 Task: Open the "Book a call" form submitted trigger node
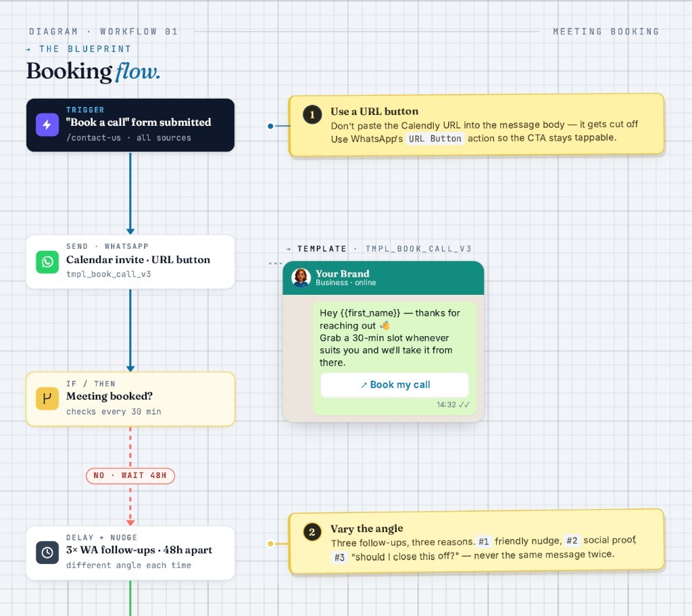pos(130,125)
